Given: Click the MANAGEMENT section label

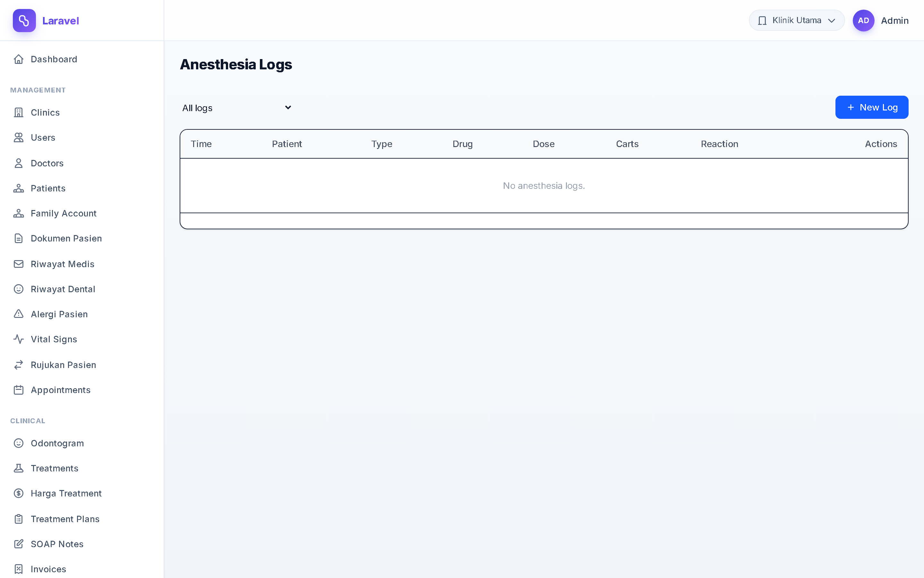Looking at the screenshot, I should pos(38,90).
